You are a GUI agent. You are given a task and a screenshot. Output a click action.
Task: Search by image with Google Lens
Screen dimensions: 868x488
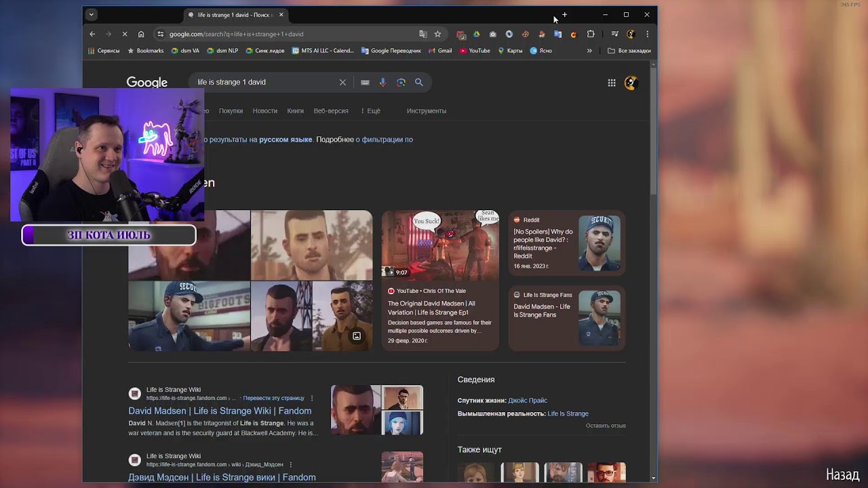click(x=401, y=82)
